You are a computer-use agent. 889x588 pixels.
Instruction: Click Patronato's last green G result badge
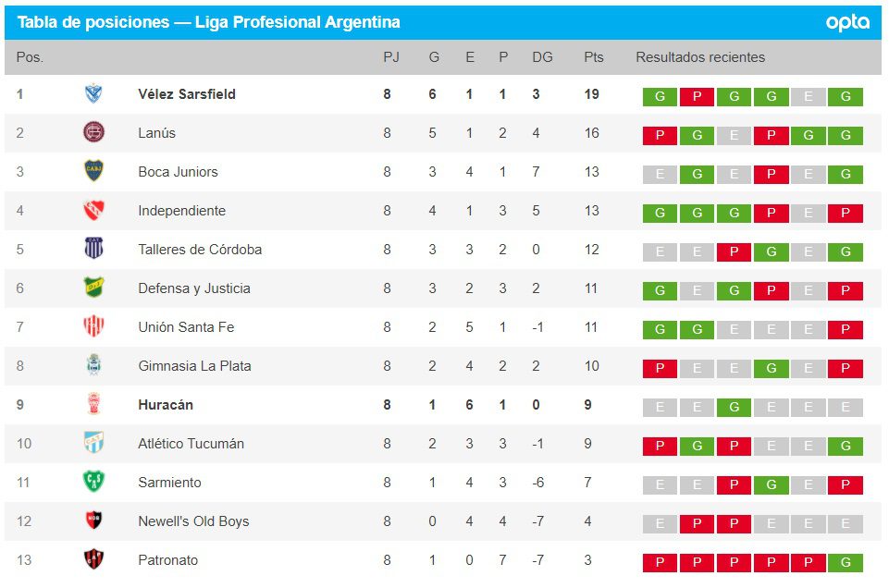coord(846,563)
